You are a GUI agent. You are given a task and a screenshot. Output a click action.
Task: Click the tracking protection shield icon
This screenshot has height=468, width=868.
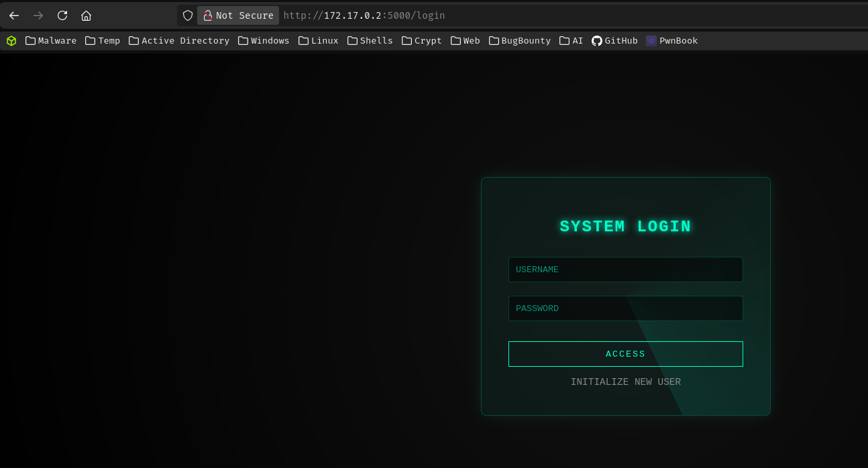[x=188, y=15]
